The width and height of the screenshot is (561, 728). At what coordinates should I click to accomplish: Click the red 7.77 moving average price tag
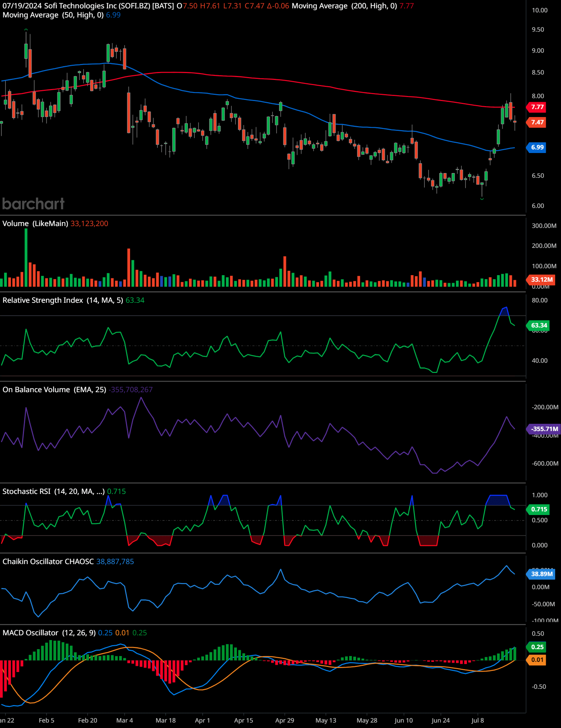pos(537,107)
